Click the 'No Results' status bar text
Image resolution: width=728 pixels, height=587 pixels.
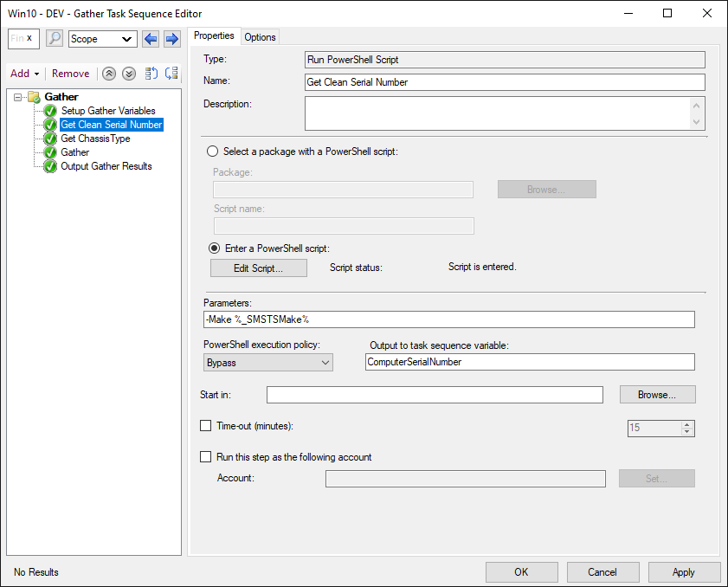(x=36, y=572)
